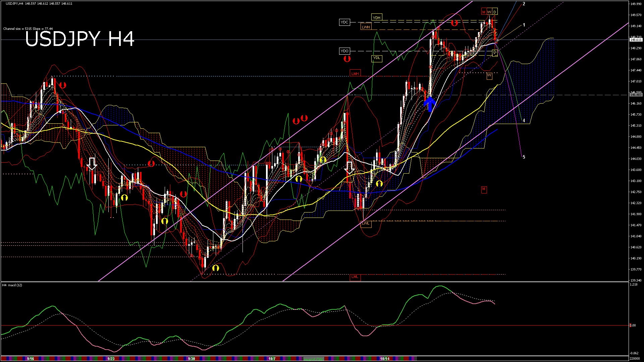This screenshot has height=362, width=644.
Task: Toggle the red M button at top
Action: click(x=484, y=12)
